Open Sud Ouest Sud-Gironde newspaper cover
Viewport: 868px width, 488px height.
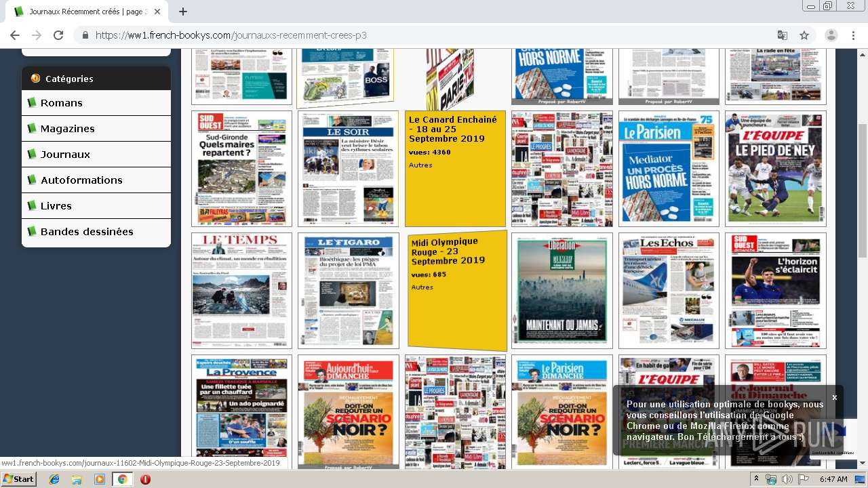coord(241,169)
